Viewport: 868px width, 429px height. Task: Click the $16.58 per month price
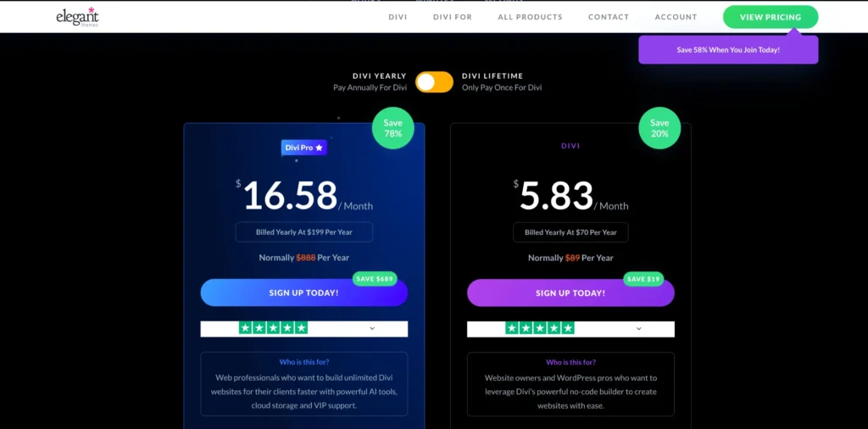tap(304, 195)
